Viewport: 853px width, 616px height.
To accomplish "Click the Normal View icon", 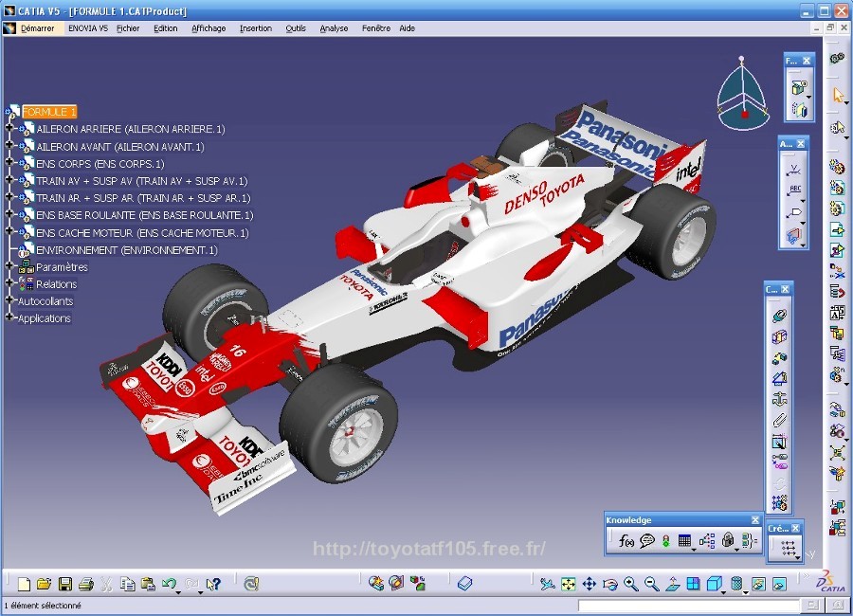I will click(x=674, y=584).
